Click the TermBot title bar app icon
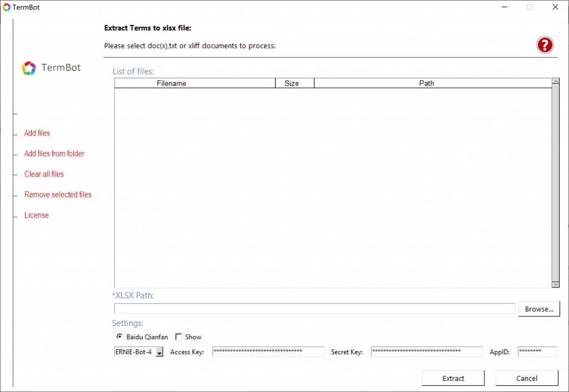Screen dimensions: 569x392 [7, 7]
